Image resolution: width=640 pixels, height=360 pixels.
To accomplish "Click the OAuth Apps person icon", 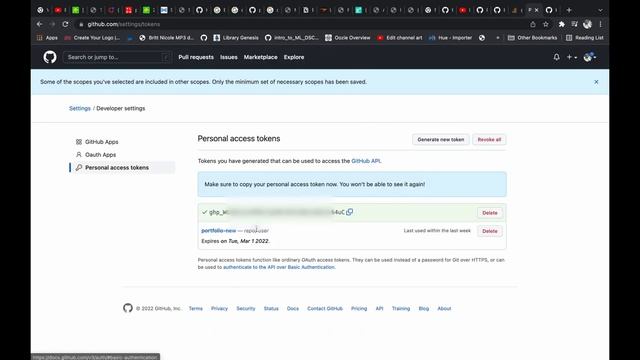I will point(79,155).
